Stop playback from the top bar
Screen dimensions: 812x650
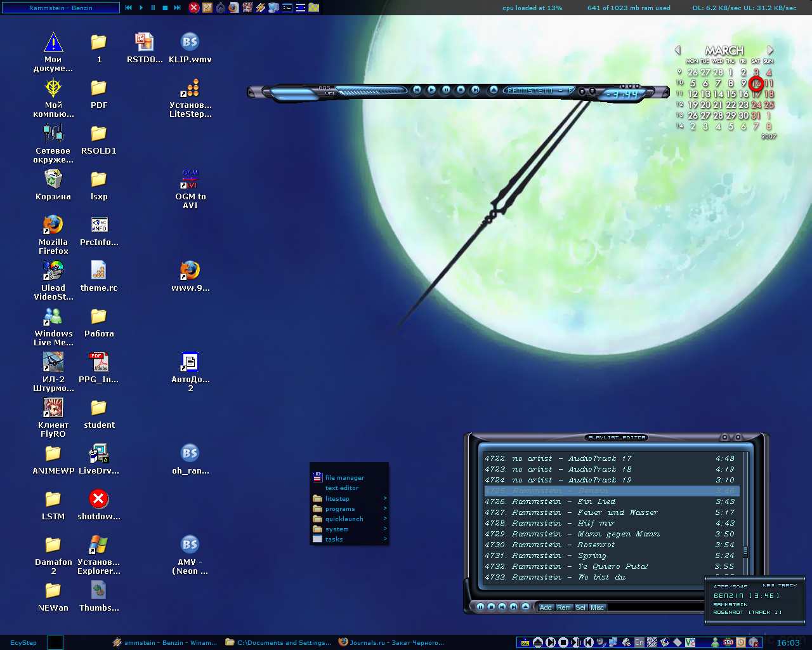(165, 8)
